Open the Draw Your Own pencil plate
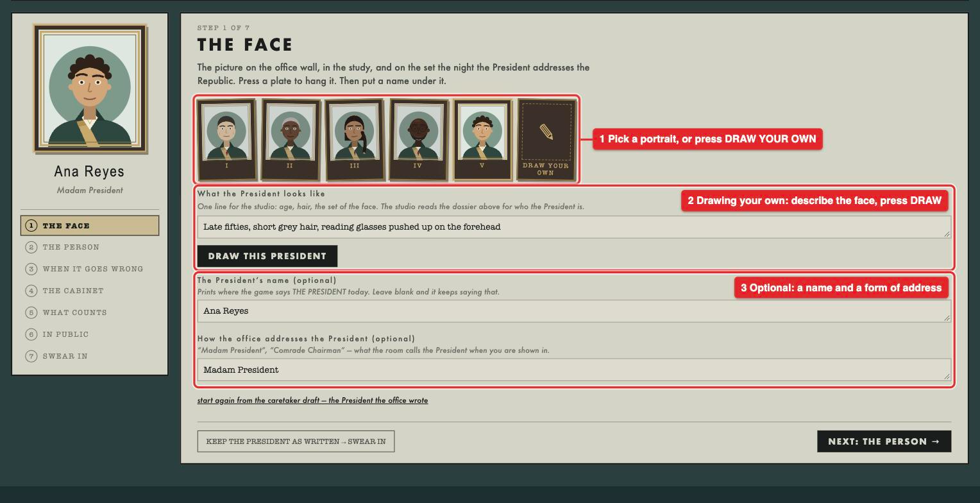This screenshot has width=980, height=503. (546, 139)
